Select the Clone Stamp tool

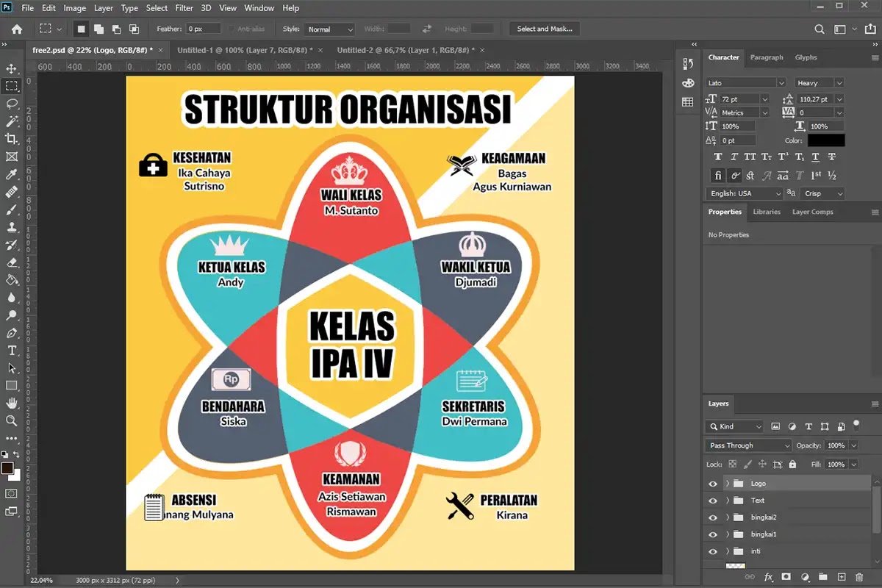(12, 227)
